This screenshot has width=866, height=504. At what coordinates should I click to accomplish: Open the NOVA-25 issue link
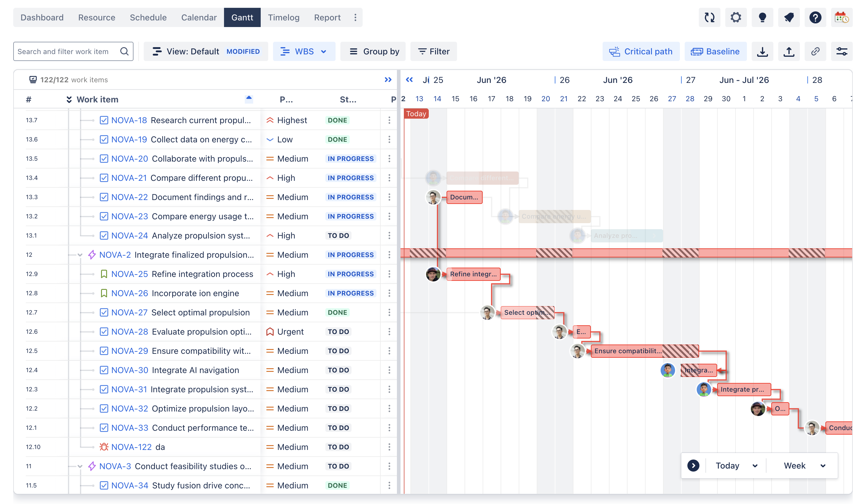tap(130, 274)
